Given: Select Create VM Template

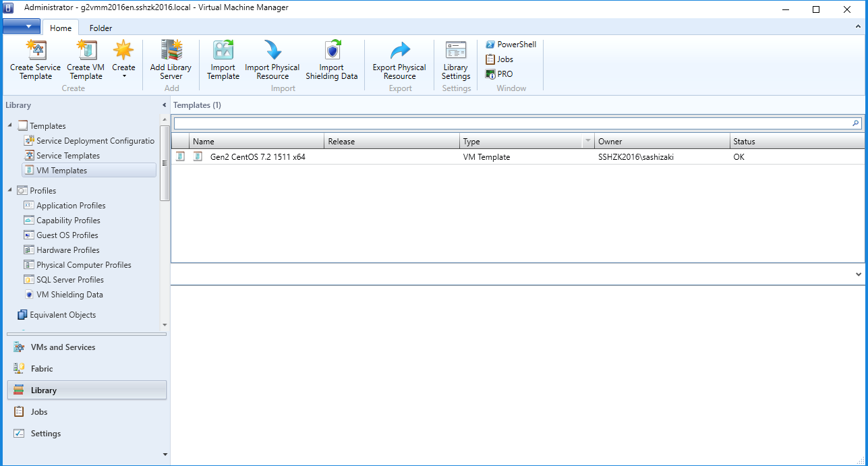Looking at the screenshot, I should [x=85, y=61].
